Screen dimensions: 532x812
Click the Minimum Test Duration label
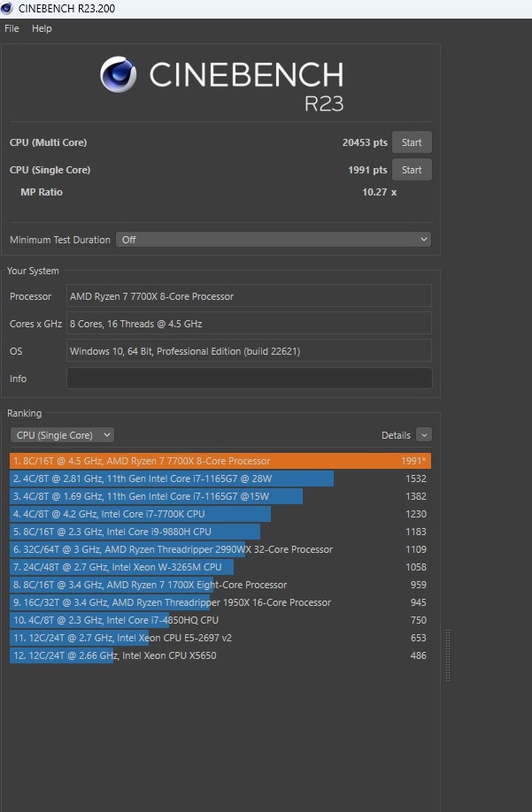tap(60, 240)
